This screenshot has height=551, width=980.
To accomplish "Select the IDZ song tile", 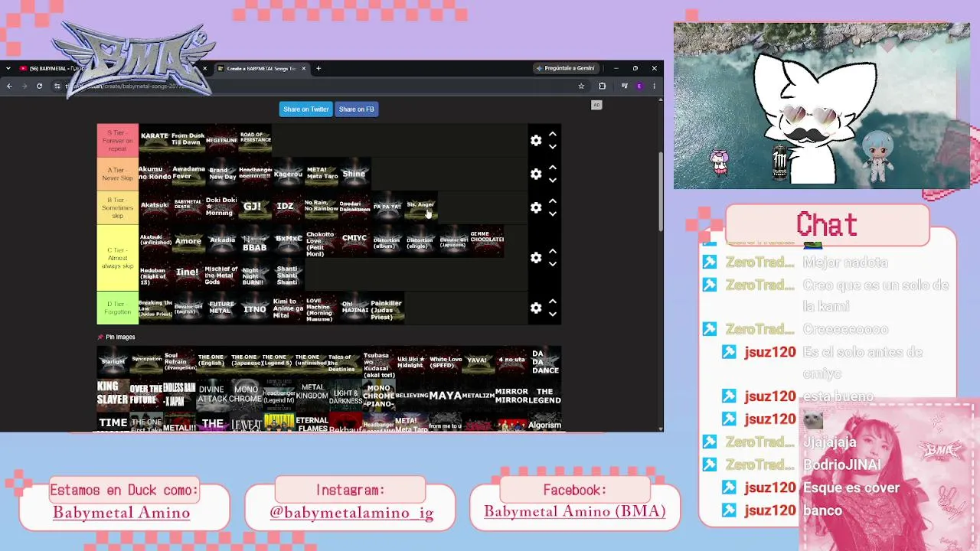I will coord(288,207).
